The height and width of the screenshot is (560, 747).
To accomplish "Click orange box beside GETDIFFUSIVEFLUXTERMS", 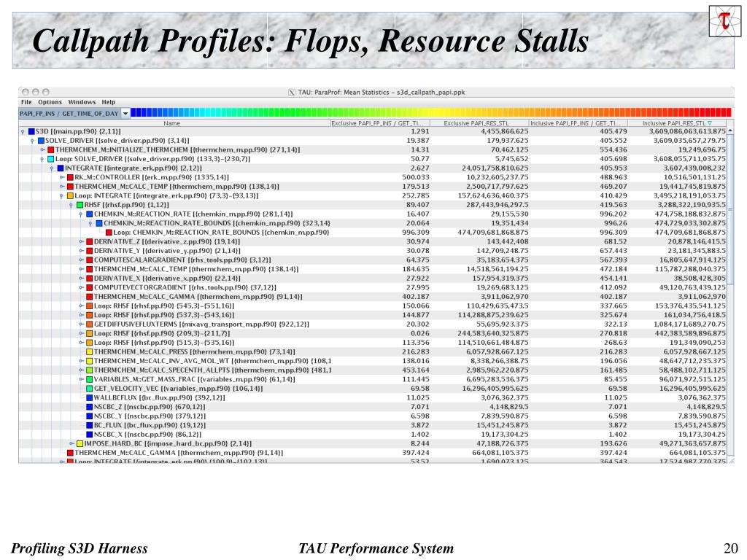I will point(89,324).
